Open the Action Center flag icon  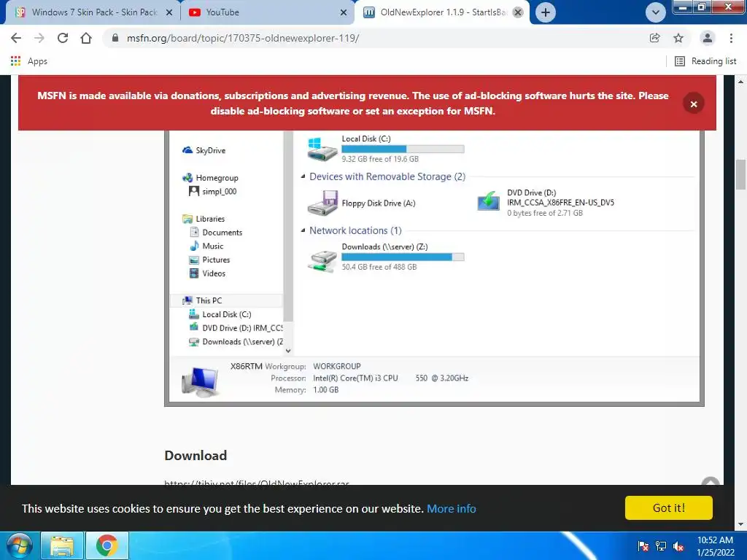coord(643,546)
